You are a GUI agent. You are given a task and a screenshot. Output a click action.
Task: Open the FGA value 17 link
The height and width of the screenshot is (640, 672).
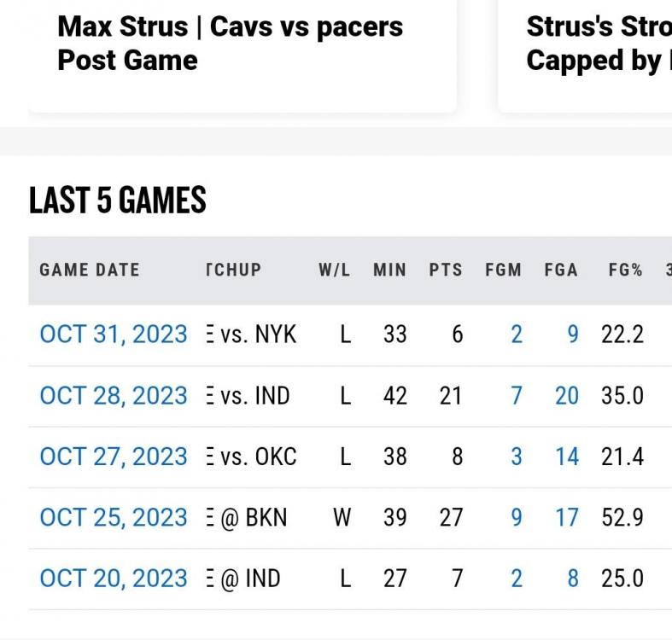pos(567,518)
